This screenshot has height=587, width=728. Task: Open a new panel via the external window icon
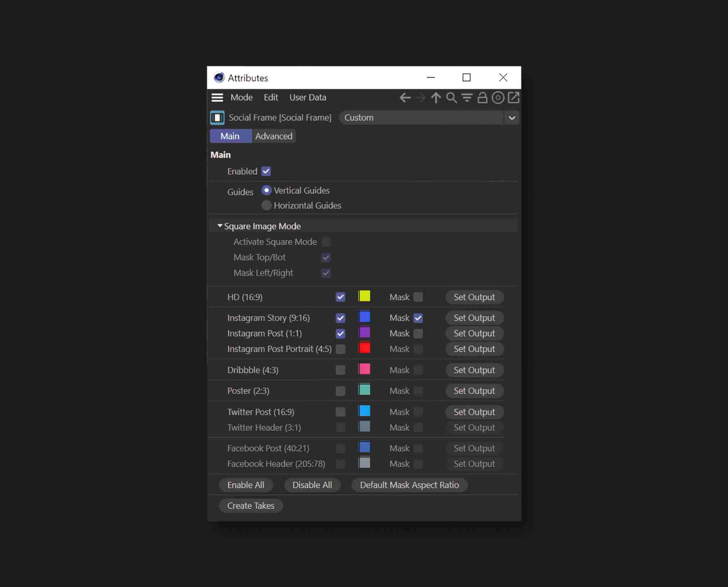(514, 98)
